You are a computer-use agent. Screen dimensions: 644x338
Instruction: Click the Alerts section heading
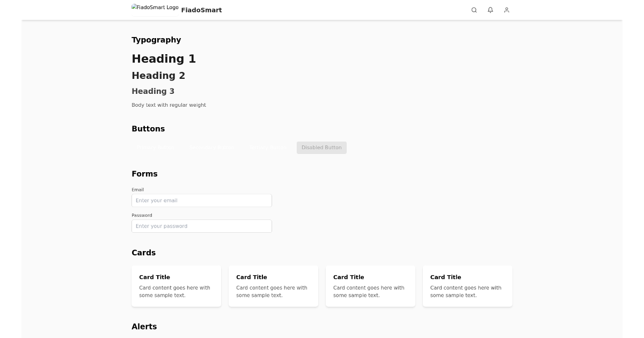tap(144, 326)
